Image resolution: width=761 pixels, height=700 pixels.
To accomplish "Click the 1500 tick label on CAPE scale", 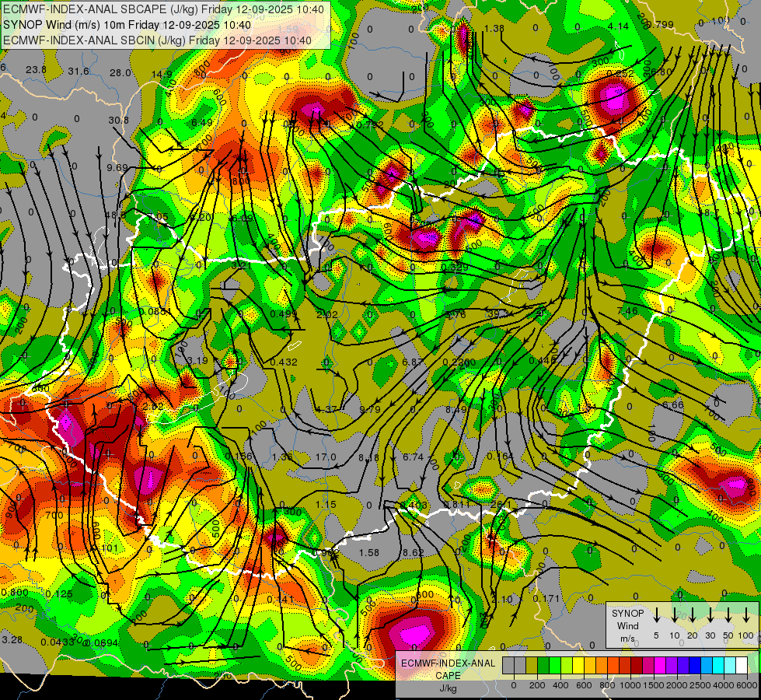I will click(x=654, y=685).
